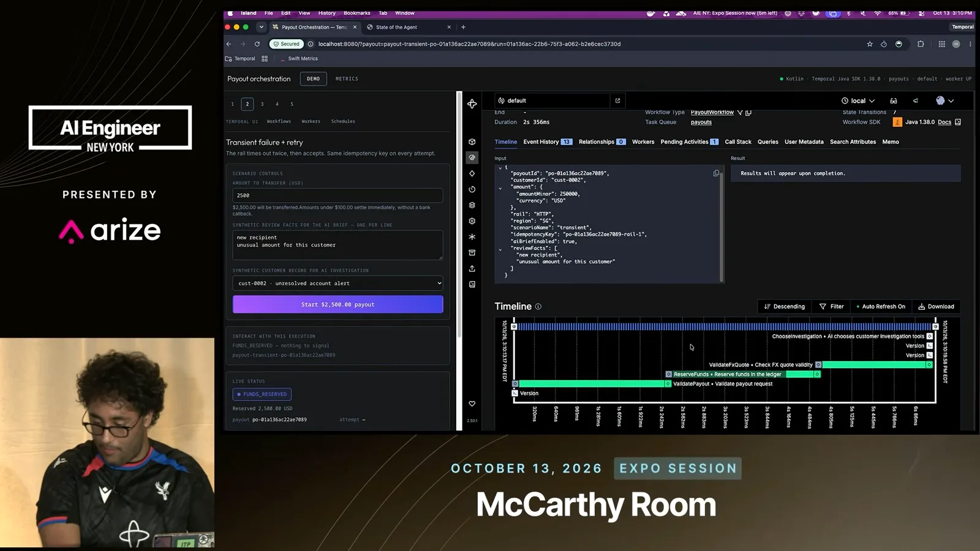Reload the page in browser toolbar
This screenshot has width=980, height=551.
click(257, 44)
